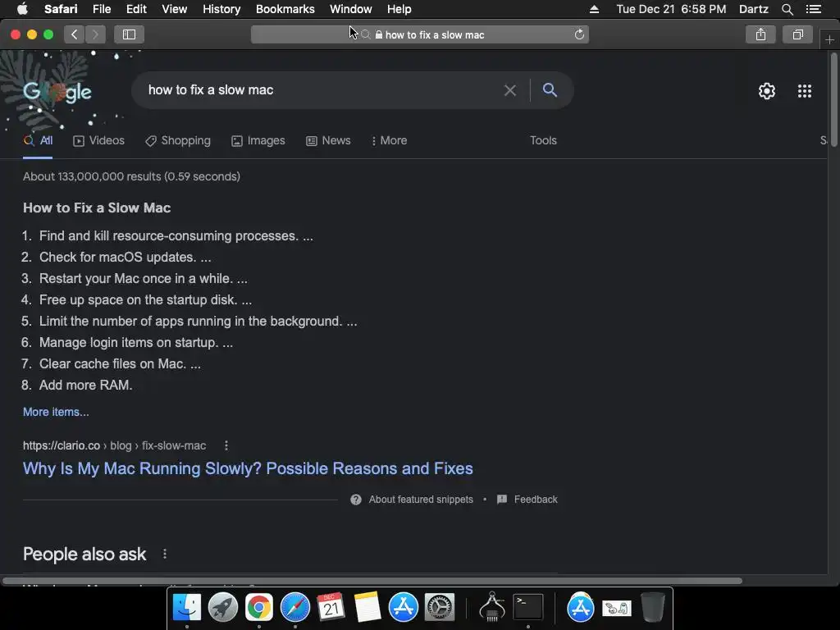Screen dimensions: 840x630
Task: Switch to the News results tab
Action: click(328, 141)
